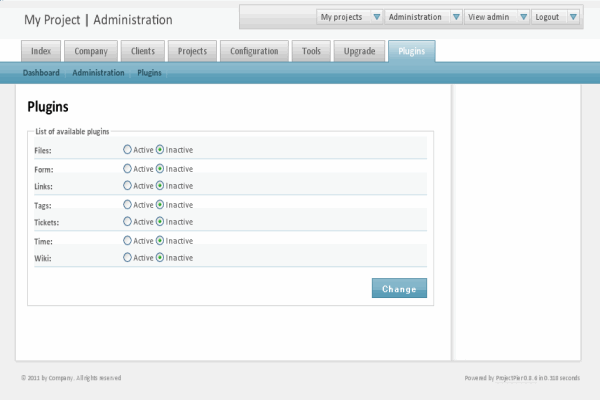Select Active for the Wiki plugin
Image resolution: width=600 pixels, height=400 pixels.
tap(127, 258)
